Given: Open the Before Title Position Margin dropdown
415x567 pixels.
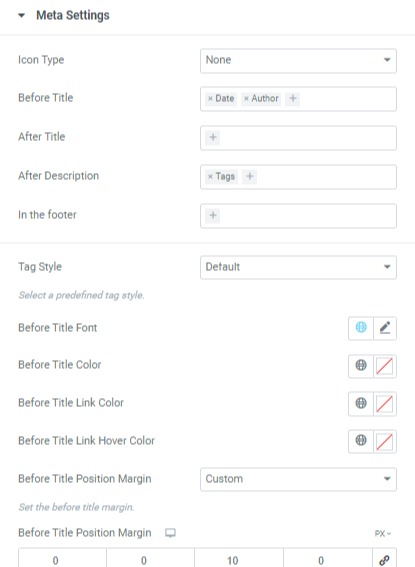Looking at the screenshot, I should [x=298, y=479].
